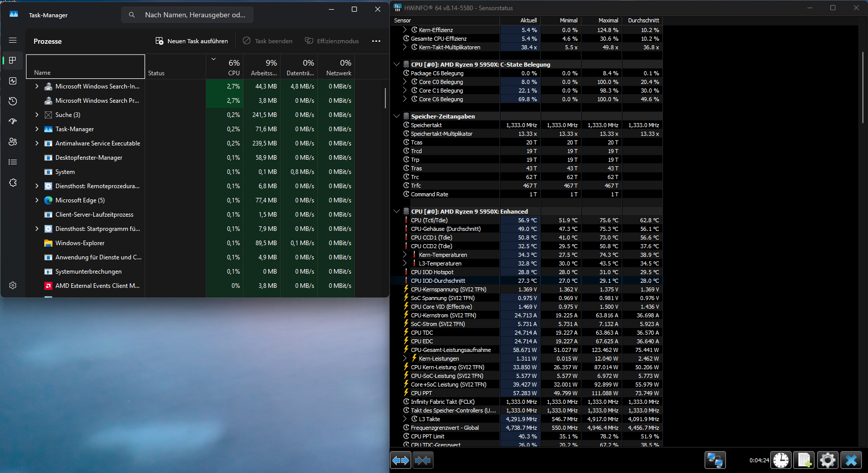Click the Task Manager search input field
Image resolution: width=868 pixels, height=473 pixels.
pyautogui.click(x=187, y=15)
